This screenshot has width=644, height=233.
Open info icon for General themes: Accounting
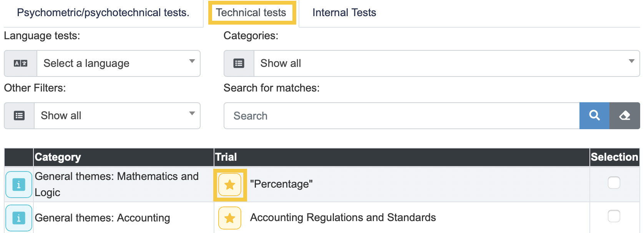[19, 218]
